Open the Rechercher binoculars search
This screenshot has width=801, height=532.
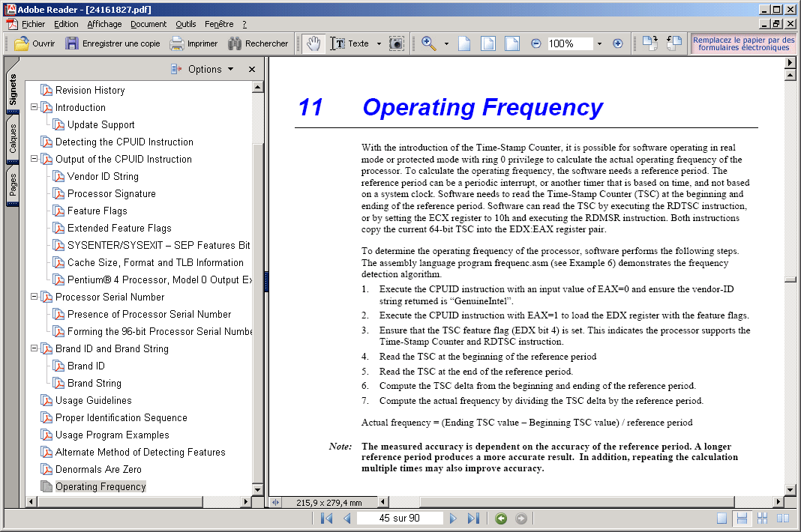pos(258,43)
